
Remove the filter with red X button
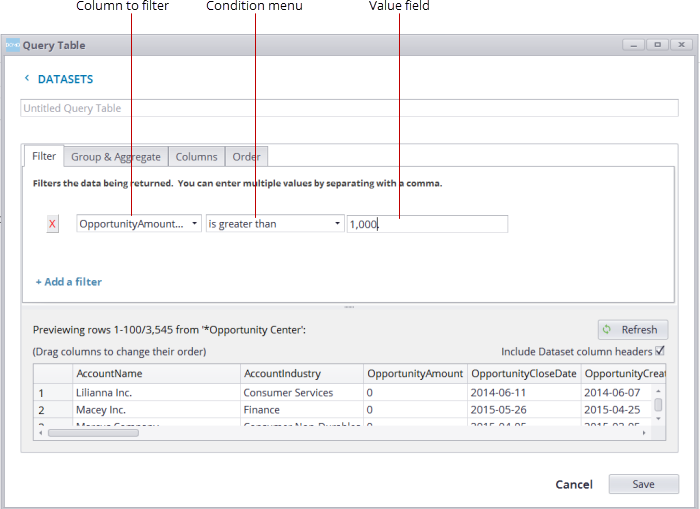(52, 224)
